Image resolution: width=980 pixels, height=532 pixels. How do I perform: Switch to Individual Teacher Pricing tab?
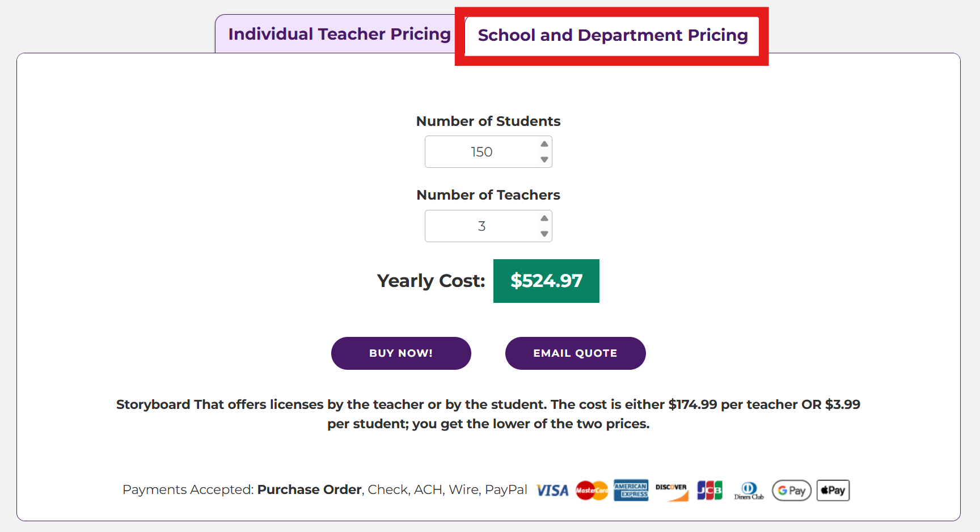coord(339,34)
